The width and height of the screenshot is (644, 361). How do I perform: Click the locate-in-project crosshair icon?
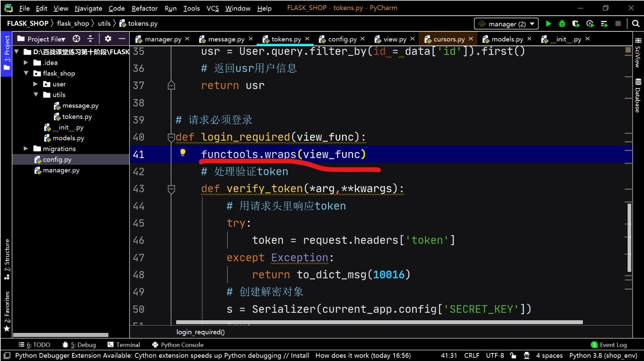tap(76, 39)
